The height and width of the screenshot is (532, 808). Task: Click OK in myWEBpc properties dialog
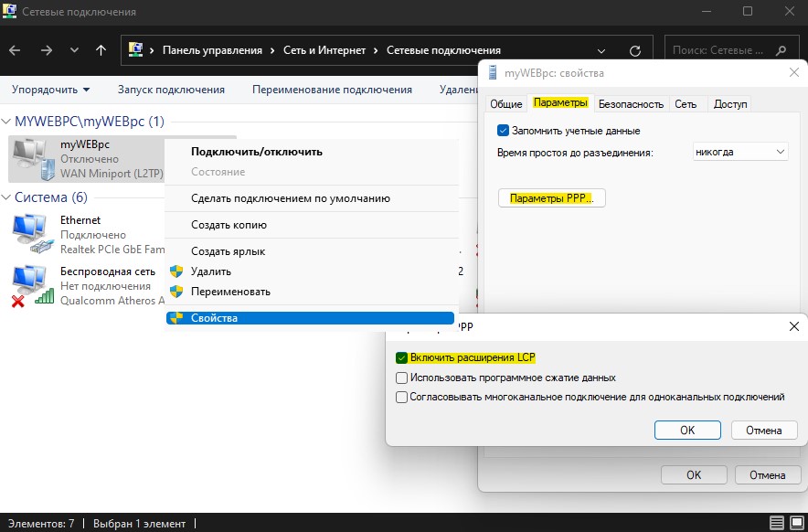[x=694, y=474]
